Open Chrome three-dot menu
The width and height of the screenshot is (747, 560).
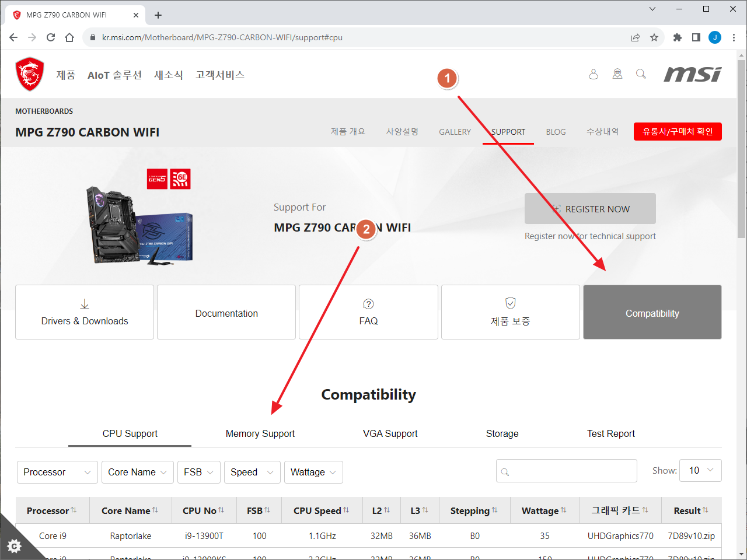734,37
